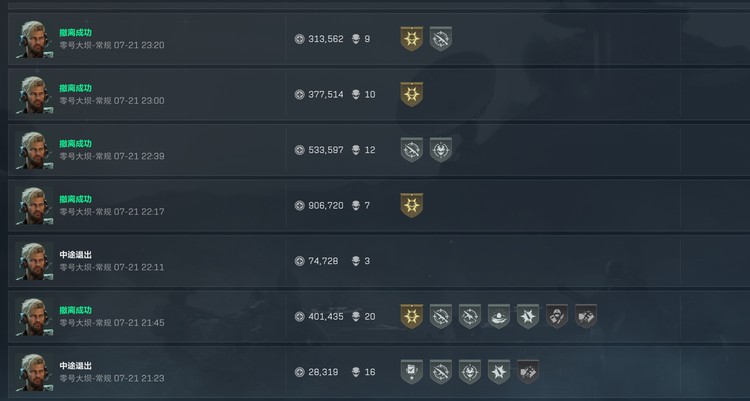Click the gold star badge in the 23:20 match

411,39
